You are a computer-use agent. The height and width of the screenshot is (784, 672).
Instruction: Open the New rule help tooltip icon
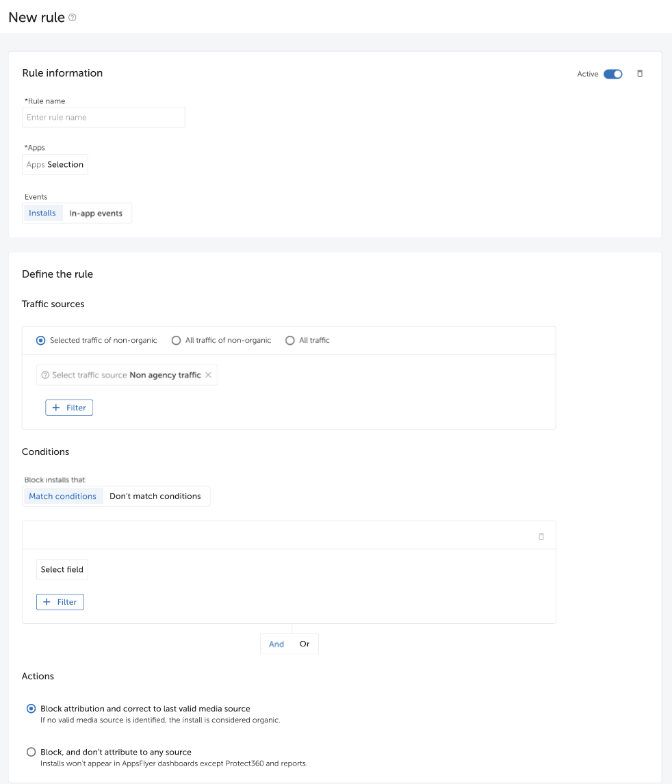tap(71, 18)
